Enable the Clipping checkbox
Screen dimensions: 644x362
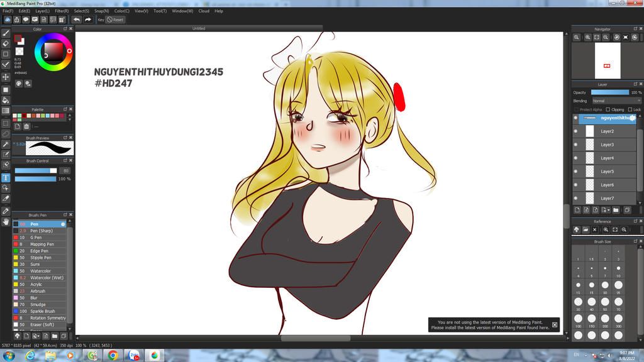click(x=608, y=109)
